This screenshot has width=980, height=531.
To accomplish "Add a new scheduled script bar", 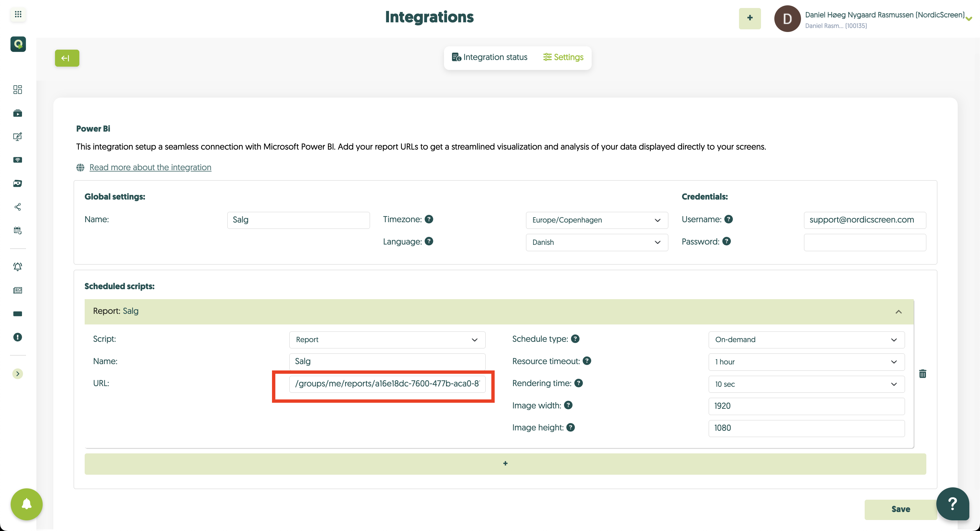I will 505,464.
